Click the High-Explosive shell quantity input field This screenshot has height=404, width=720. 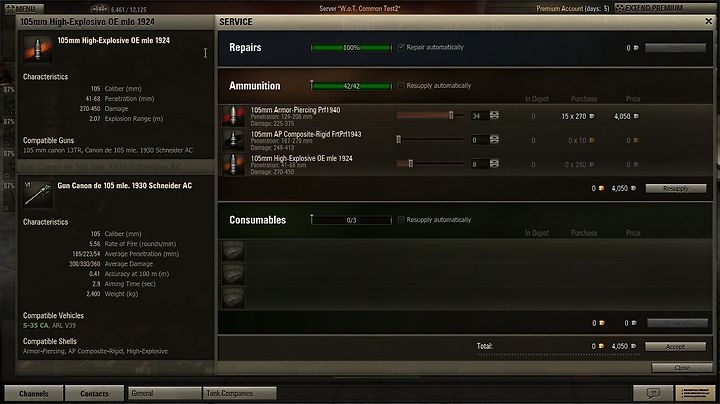(x=479, y=164)
